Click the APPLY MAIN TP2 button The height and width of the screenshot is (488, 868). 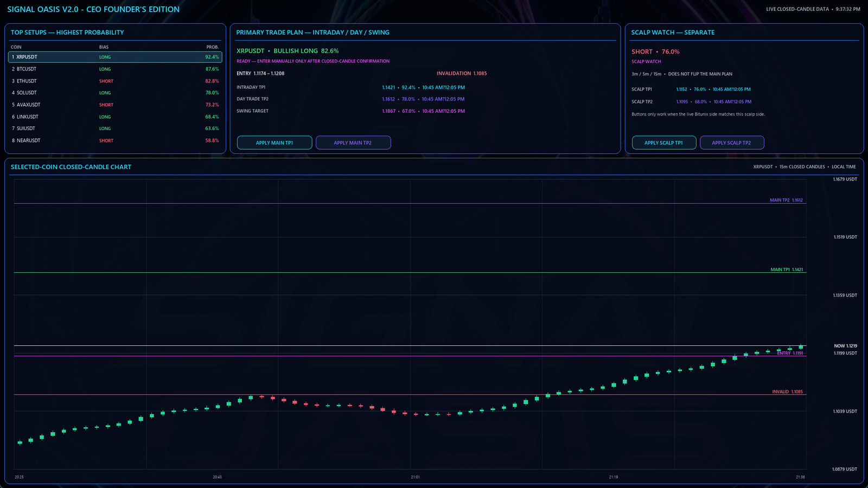point(353,143)
